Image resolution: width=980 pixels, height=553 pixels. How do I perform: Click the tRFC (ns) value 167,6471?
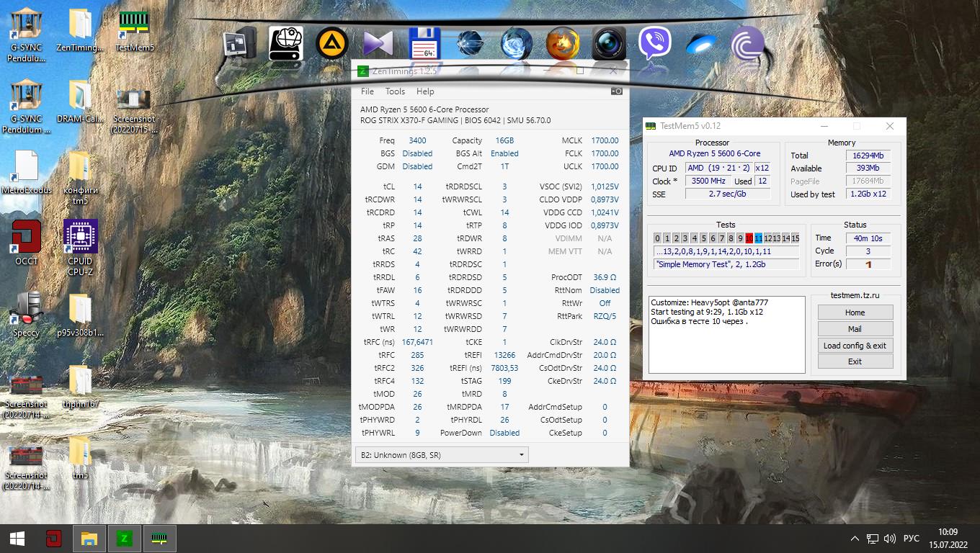click(417, 342)
